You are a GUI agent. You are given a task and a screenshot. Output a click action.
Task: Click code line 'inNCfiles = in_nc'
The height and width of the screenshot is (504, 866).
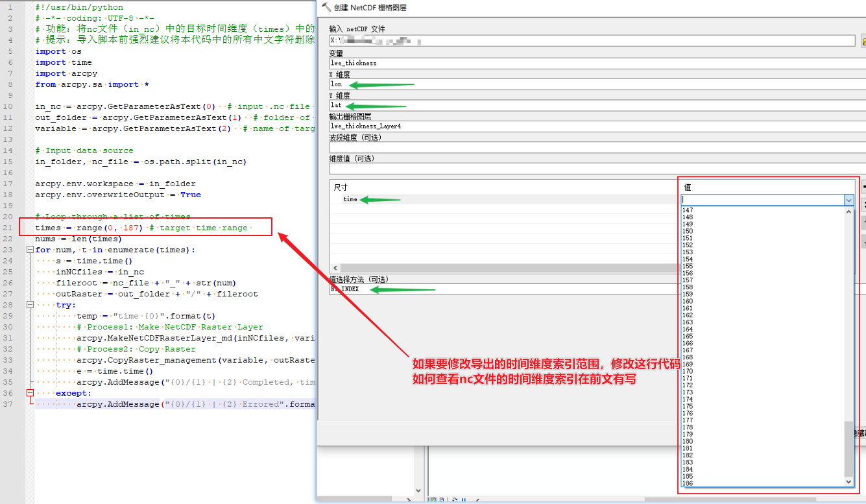pyautogui.click(x=100, y=272)
